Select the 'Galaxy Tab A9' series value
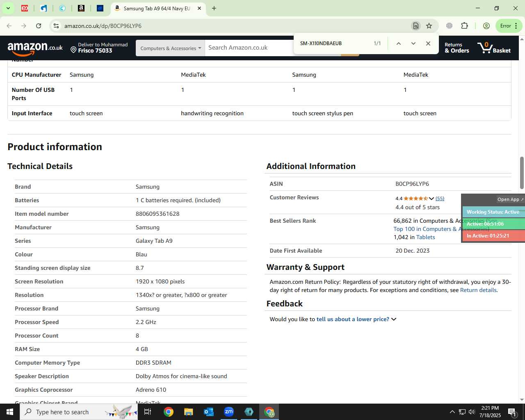 point(154,241)
